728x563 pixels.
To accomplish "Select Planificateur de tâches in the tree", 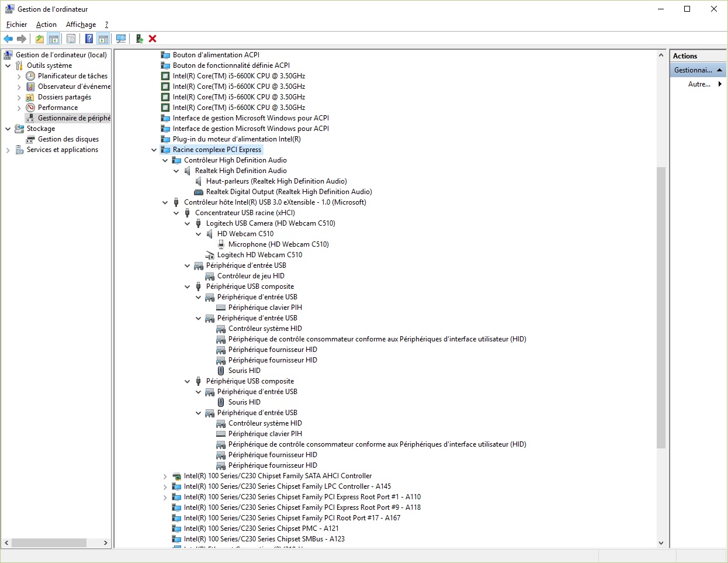I will (x=72, y=76).
